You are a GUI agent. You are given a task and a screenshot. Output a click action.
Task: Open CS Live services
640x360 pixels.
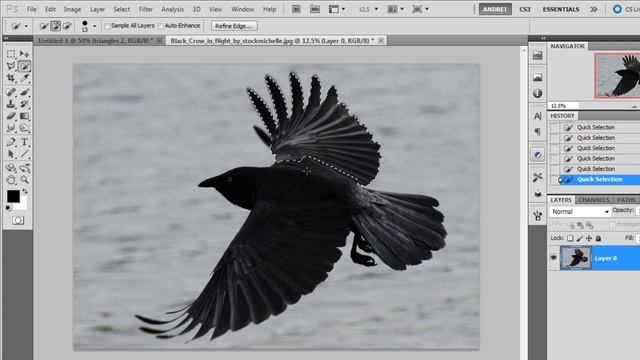click(627, 9)
